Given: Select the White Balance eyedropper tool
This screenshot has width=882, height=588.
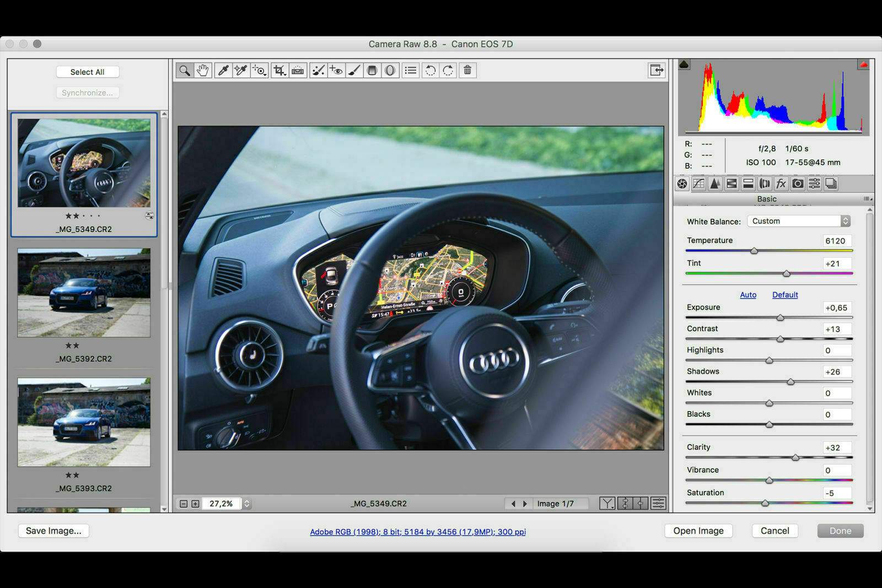Looking at the screenshot, I should (x=223, y=71).
